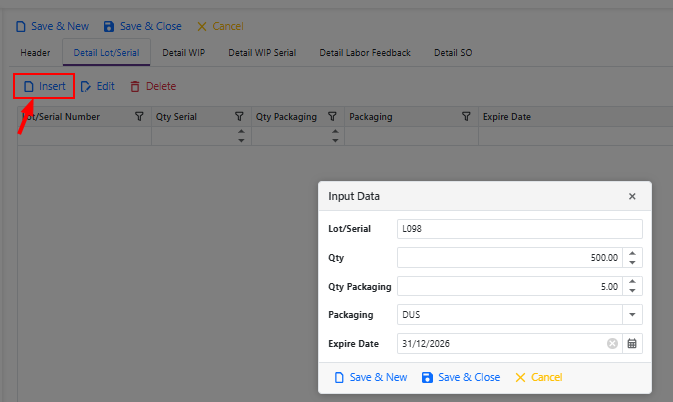
Task: Open the Detail WIP tab
Action: click(183, 53)
